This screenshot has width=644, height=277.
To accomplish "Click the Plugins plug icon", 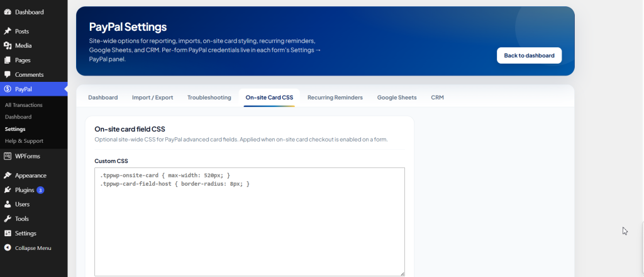I will click(8, 190).
